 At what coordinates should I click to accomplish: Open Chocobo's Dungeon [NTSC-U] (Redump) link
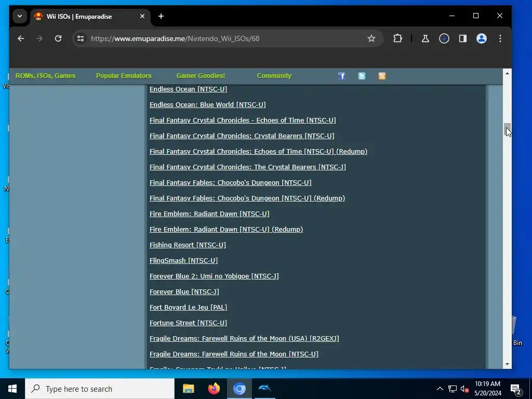click(247, 198)
